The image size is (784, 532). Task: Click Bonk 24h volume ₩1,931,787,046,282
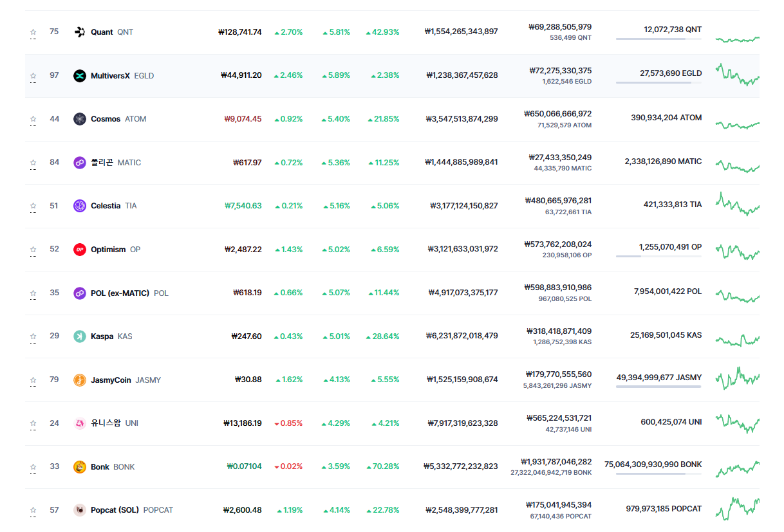556,462
